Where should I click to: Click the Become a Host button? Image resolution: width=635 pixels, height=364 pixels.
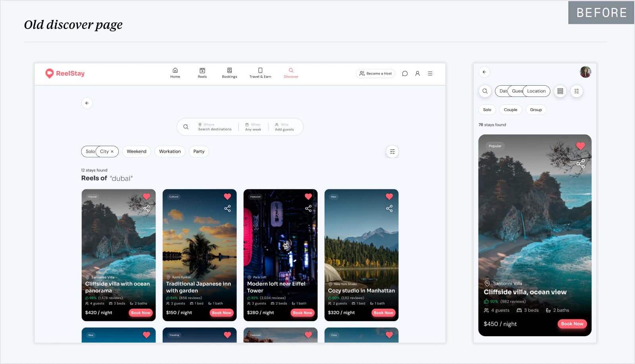(x=375, y=73)
